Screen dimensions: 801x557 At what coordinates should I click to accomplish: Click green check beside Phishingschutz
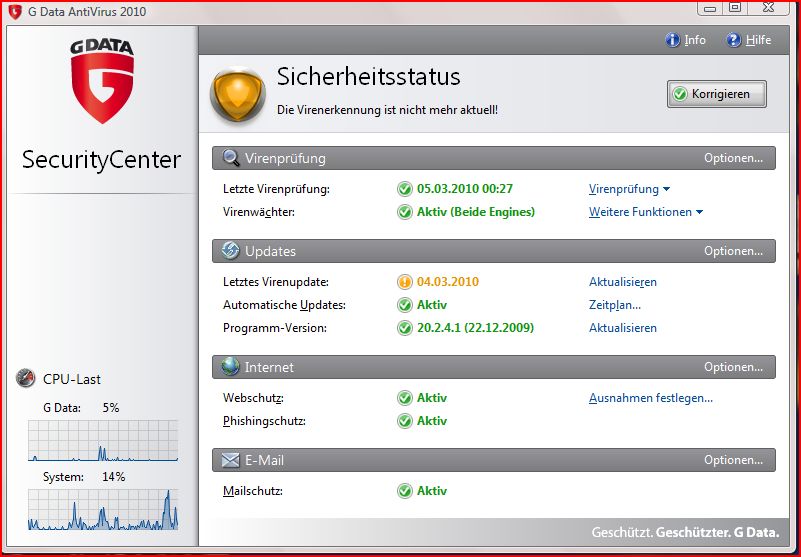click(x=405, y=421)
